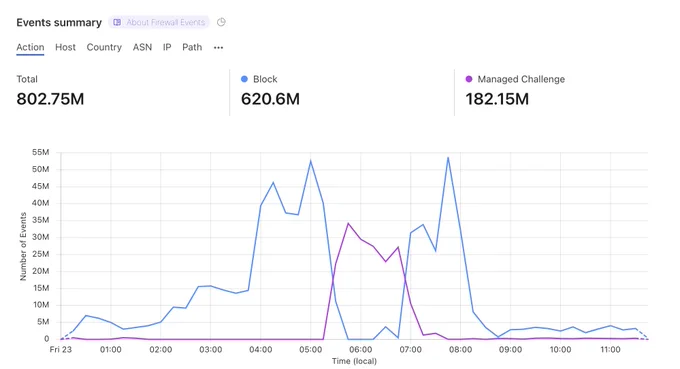Click the Block line peak near 08:00
This screenshot has width=680, height=369.
tap(448, 158)
